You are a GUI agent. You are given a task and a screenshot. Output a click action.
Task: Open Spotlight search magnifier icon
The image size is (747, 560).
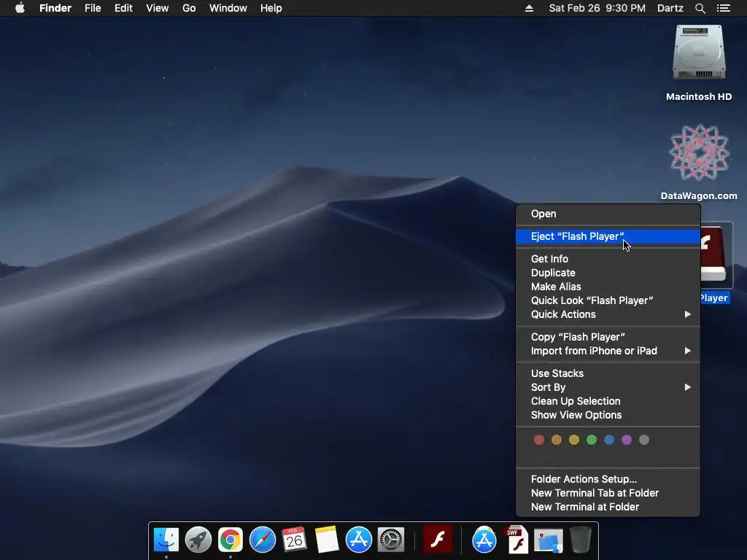[x=700, y=8]
